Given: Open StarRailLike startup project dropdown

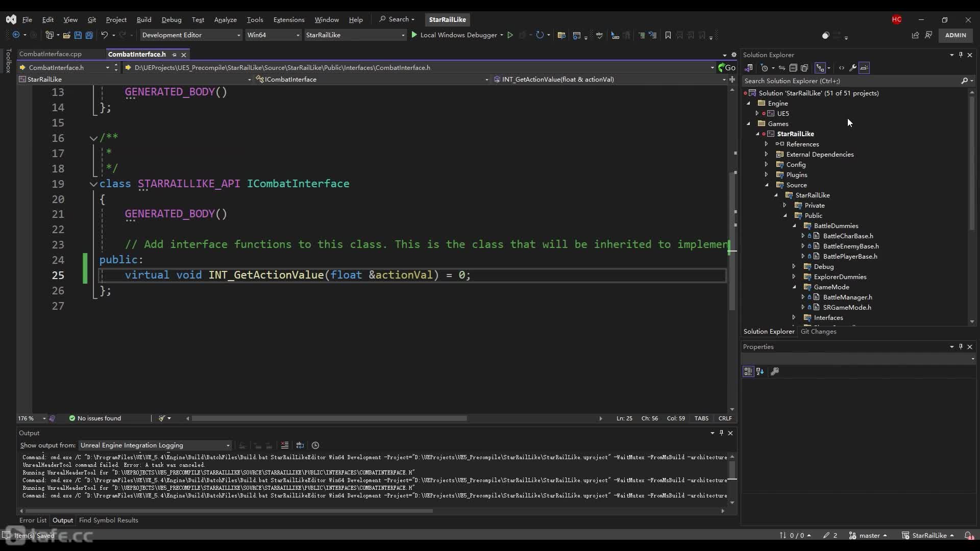Looking at the screenshot, I should [355, 35].
